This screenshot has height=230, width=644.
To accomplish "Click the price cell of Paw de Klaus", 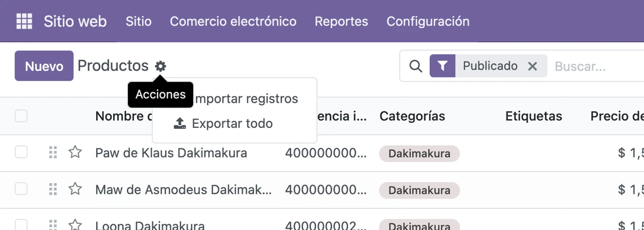I will [x=631, y=153].
